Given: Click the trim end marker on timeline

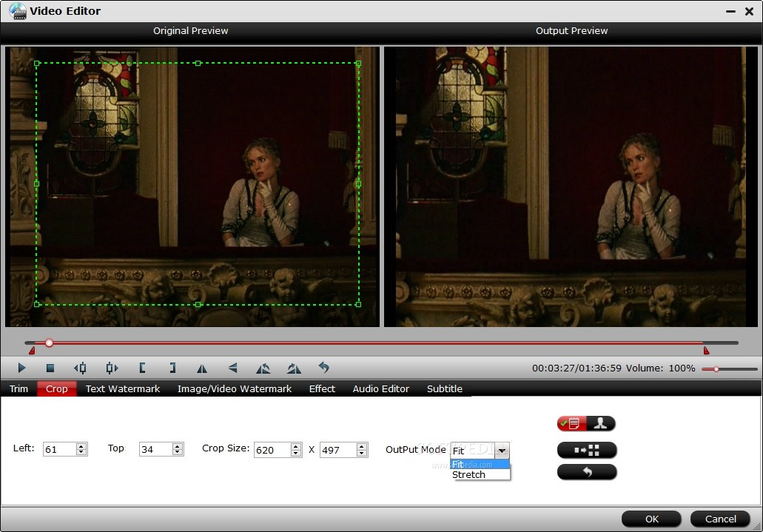Looking at the screenshot, I should tap(706, 351).
